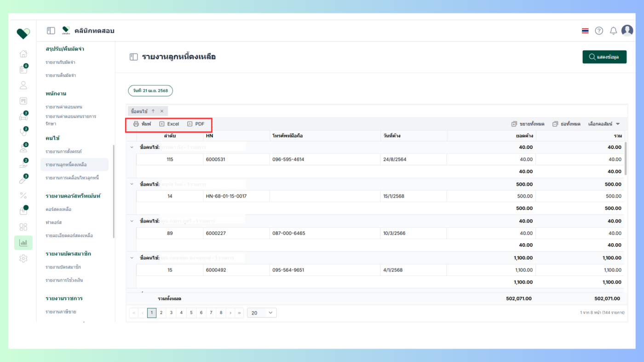Open the home icon in the left rail

[23, 54]
